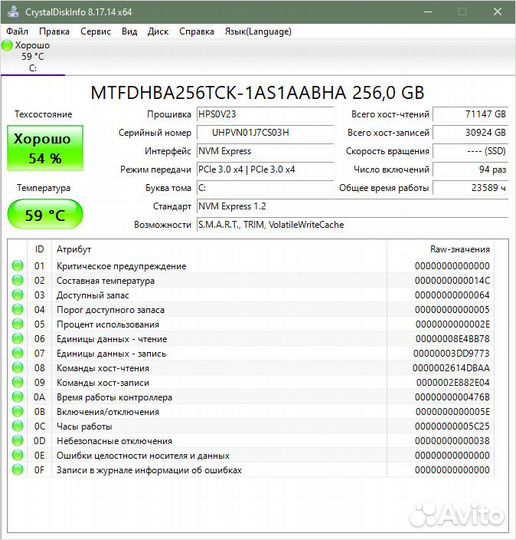The image size is (516, 540).
Task: Click total host reads value 71147 GB
Action: pyautogui.click(x=471, y=114)
